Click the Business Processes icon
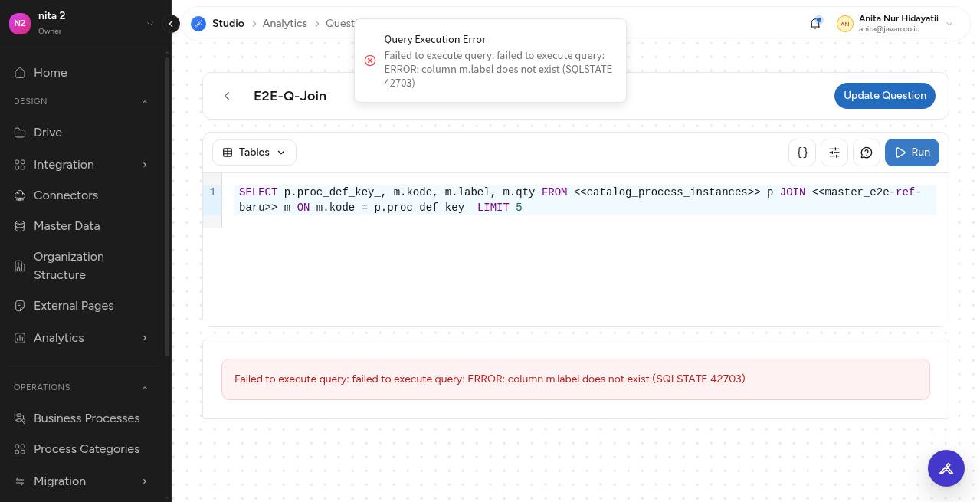The image size is (980, 502). (x=20, y=418)
